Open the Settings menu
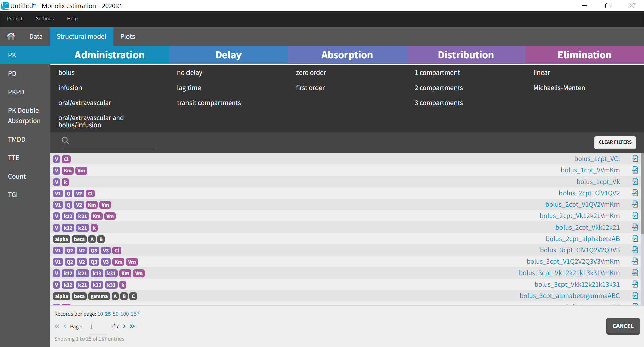 (x=45, y=19)
